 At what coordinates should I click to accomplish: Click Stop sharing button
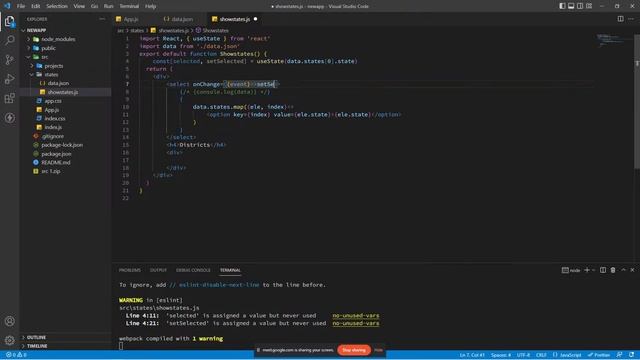coord(354,350)
